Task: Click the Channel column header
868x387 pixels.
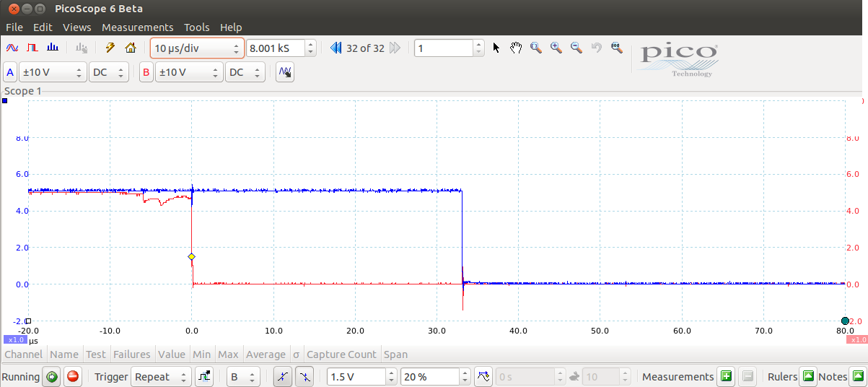Action: [x=24, y=355]
